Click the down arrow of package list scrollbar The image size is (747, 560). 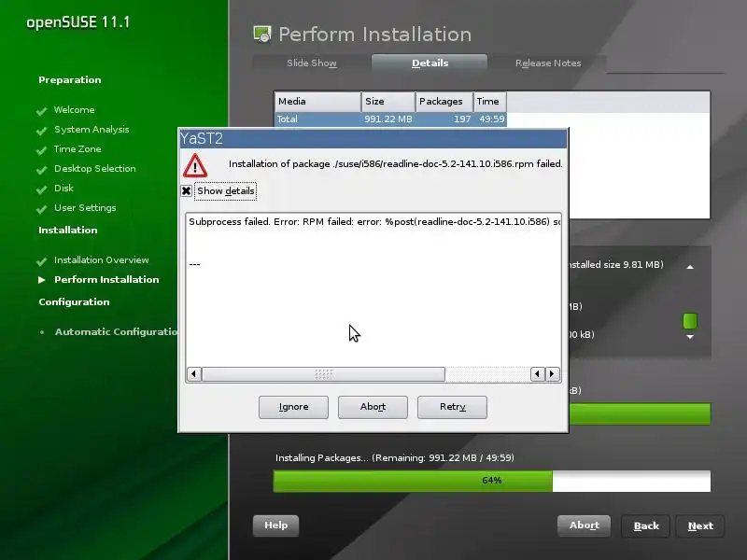coord(690,337)
